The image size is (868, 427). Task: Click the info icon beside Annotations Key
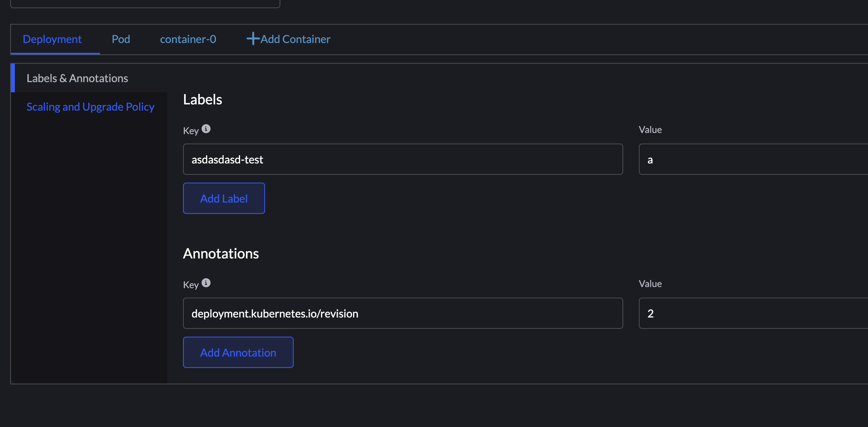(206, 283)
